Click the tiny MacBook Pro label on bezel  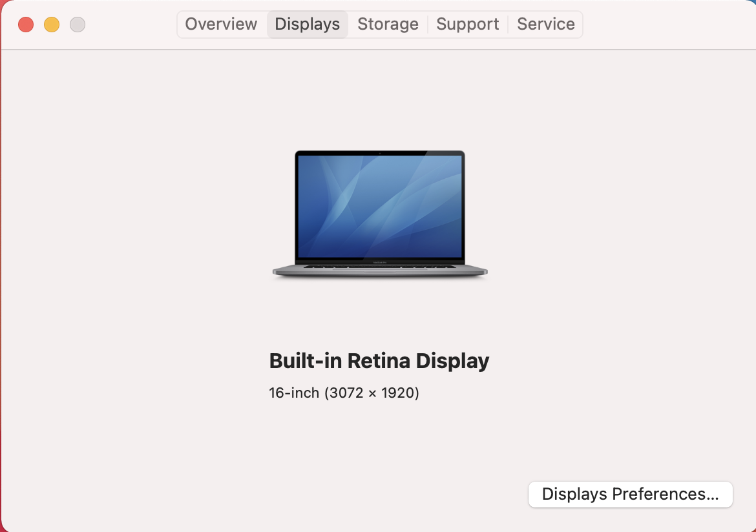(x=380, y=262)
